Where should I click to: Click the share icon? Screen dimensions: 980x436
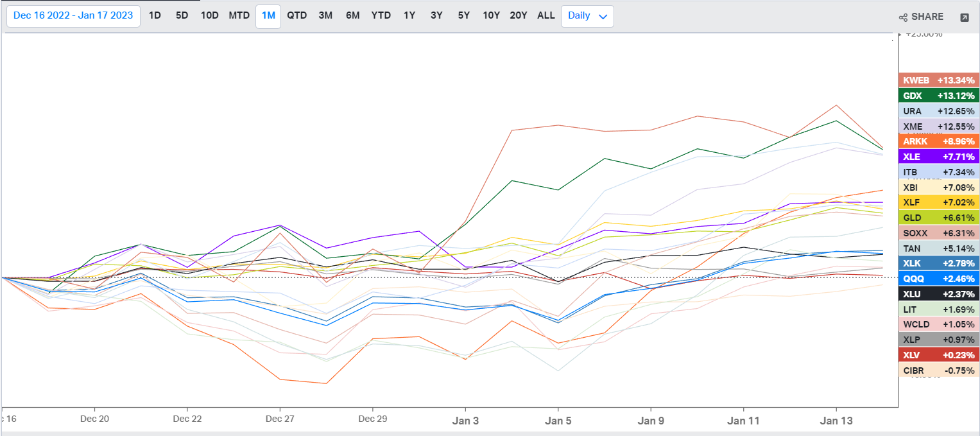903,17
